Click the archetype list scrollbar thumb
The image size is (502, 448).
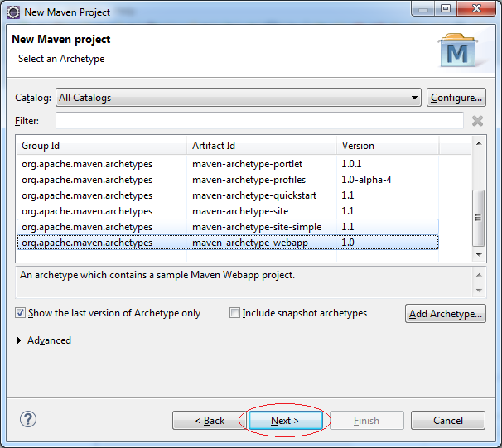[x=478, y=218]
